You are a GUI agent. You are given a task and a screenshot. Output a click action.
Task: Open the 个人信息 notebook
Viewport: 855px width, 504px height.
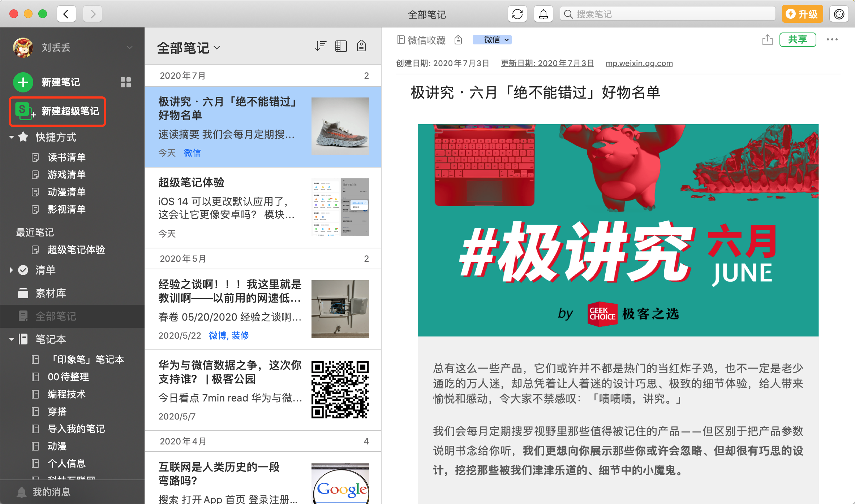[66, 464]
